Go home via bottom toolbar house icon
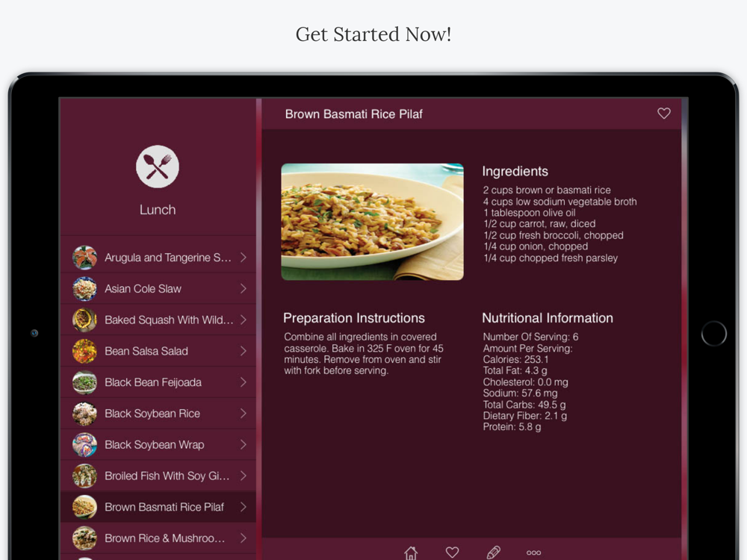 coord(411,553)
